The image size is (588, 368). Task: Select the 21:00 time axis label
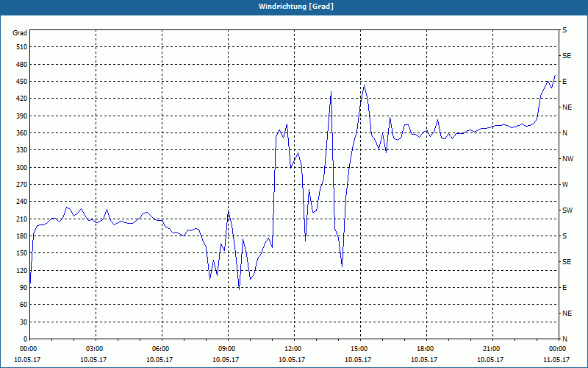[x=490, y=349]
